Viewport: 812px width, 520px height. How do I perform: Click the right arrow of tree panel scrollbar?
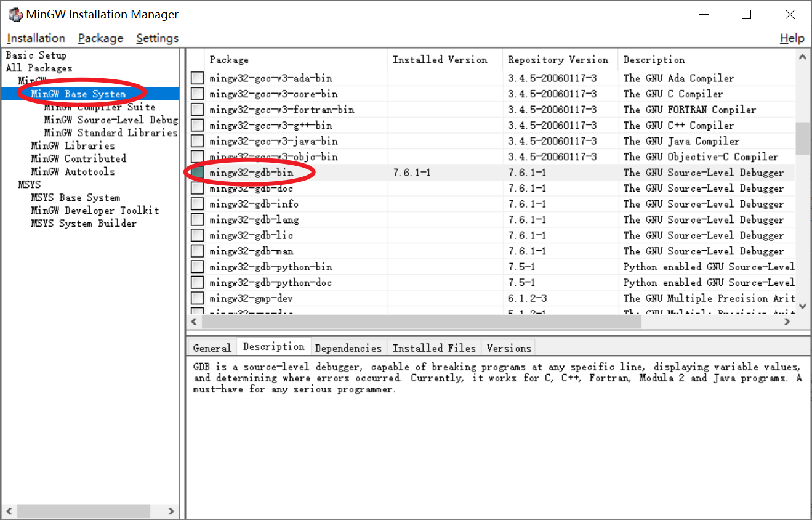[x=172, y=511]
